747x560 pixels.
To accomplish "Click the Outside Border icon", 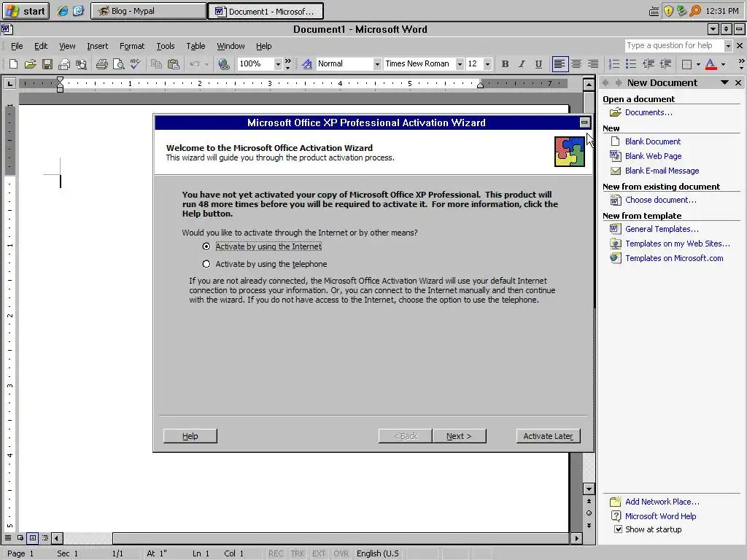I will coord(686,64).
